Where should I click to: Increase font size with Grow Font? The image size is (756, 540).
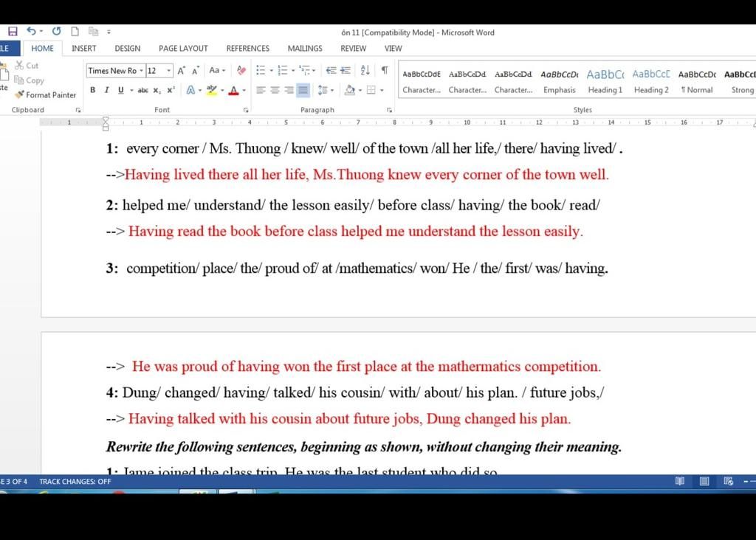[182, 71]
